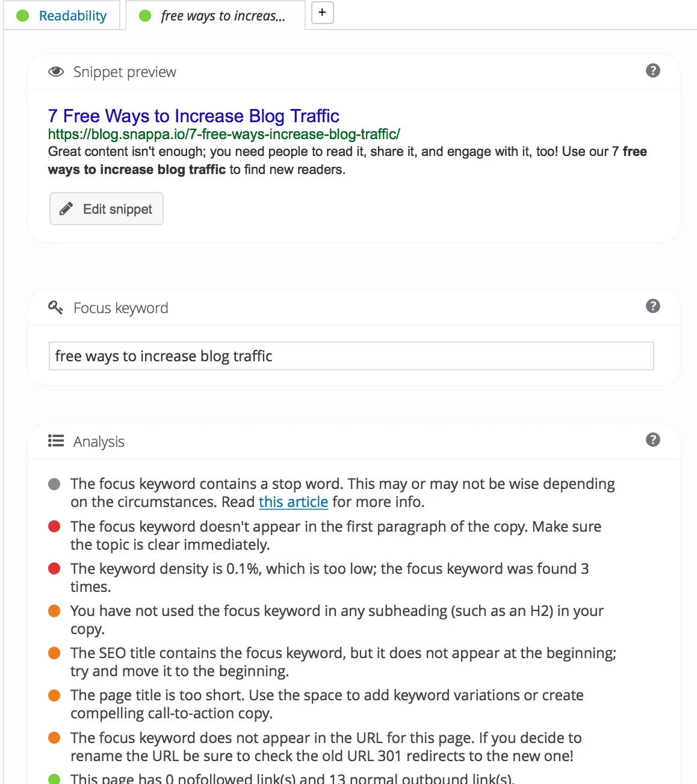The width and height of the screenshot is (697, 784).
Task: Click the snippet meta description text
Action: pyautogui.click(x=347, y=161)
